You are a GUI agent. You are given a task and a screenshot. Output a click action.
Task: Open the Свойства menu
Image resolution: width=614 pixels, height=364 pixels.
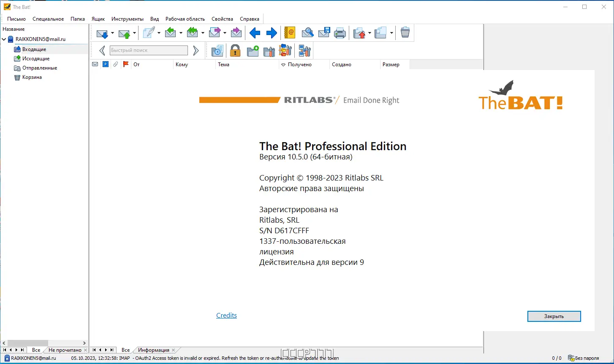(222, 19)
